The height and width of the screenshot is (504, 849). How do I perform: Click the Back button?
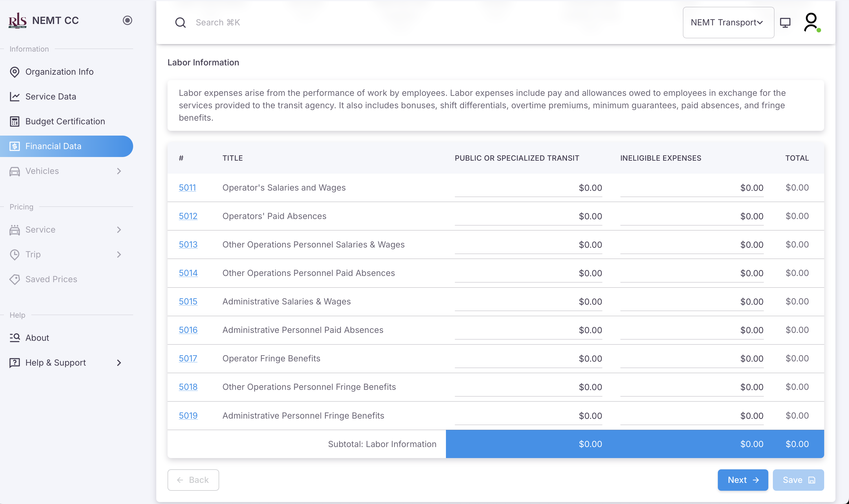(193, 480)
